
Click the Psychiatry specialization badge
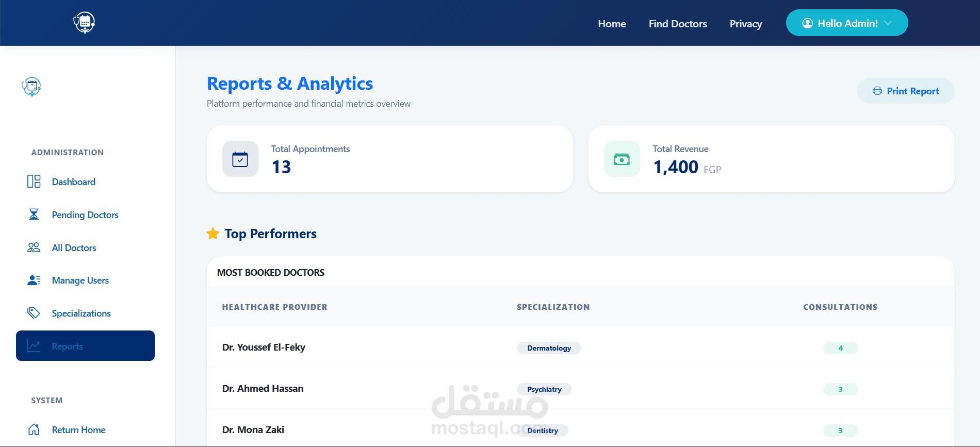[x=544, y=389]
